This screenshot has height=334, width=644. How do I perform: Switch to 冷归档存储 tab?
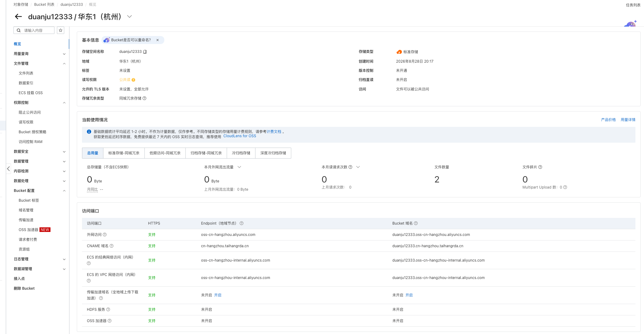coord(241,153)
